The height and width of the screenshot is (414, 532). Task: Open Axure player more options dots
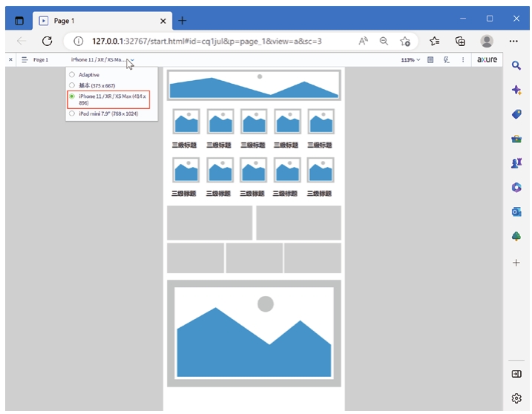(x=463, y=59)
